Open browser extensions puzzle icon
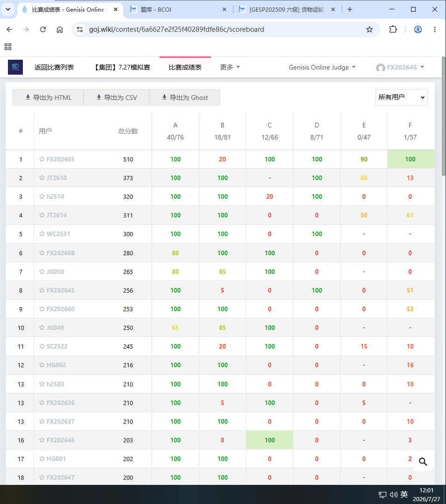The height and width of the screenshot is (504, 446). tap(393, 29)
